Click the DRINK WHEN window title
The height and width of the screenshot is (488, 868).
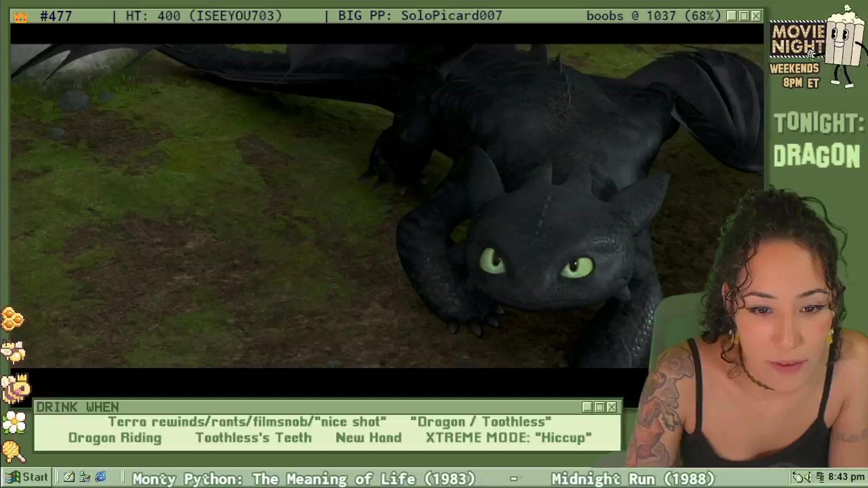[x=78, y=407]
